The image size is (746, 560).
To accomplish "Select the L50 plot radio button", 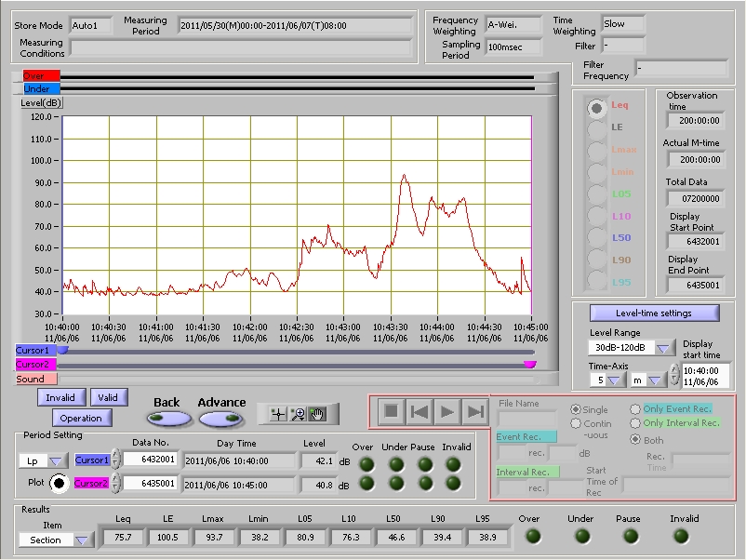I will click(x=596, y=238).
